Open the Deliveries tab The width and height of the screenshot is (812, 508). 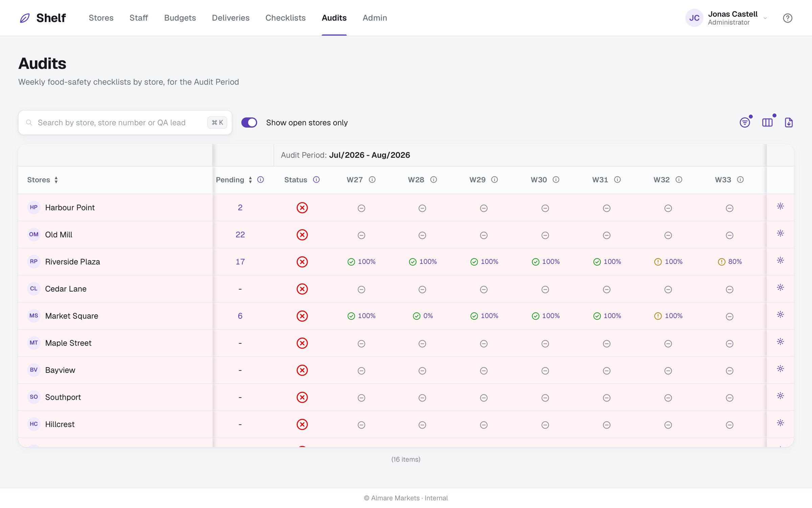(231, 18)
